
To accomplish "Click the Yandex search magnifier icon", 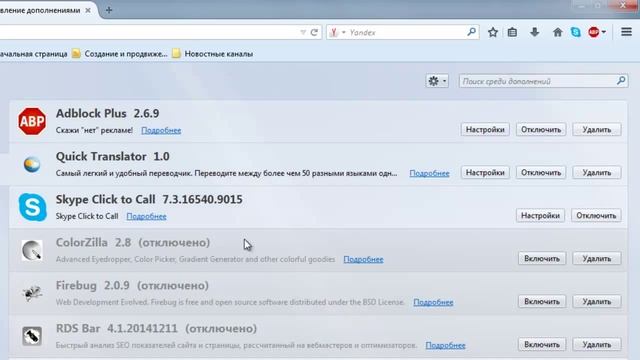I will [471, 32].
